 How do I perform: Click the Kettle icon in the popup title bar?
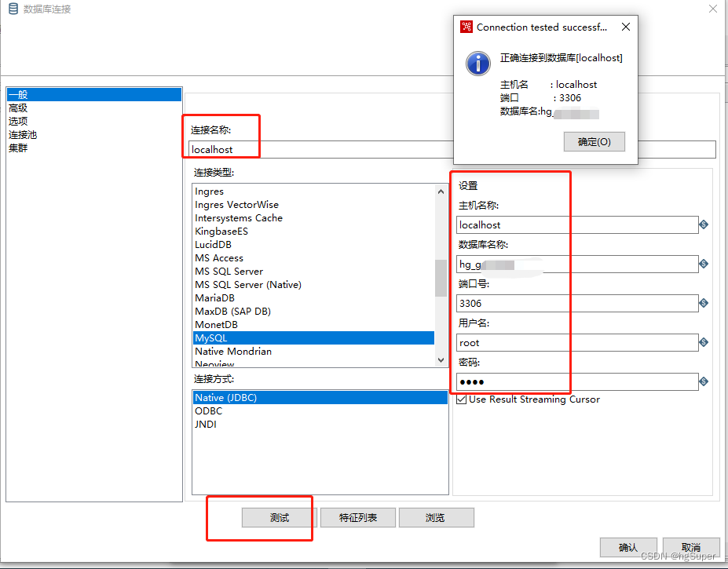(x=465, y=26)
